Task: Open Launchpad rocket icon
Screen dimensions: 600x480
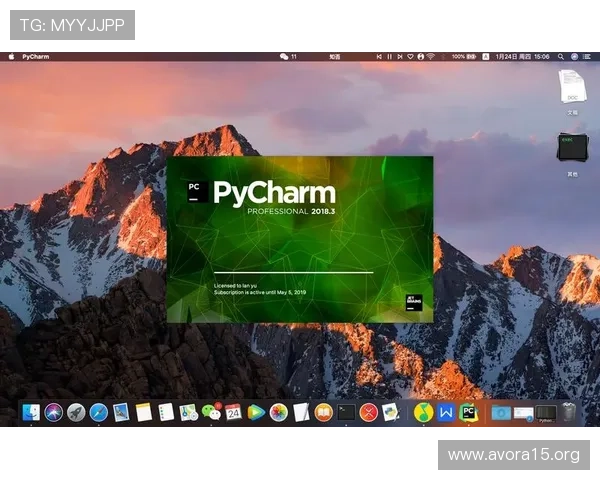Action: [76, 412]
